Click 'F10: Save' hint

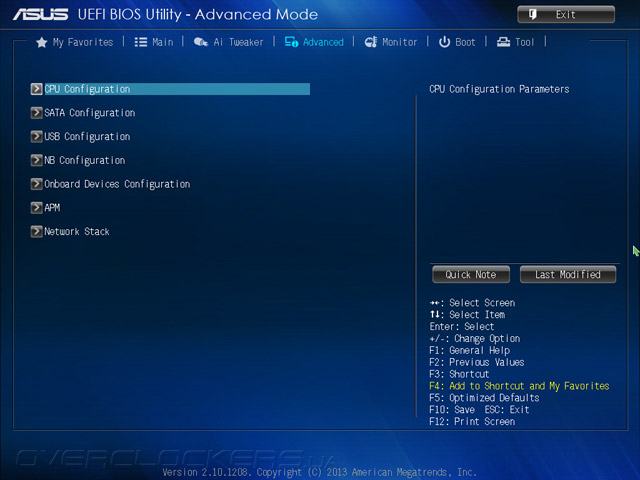point(452,410)
